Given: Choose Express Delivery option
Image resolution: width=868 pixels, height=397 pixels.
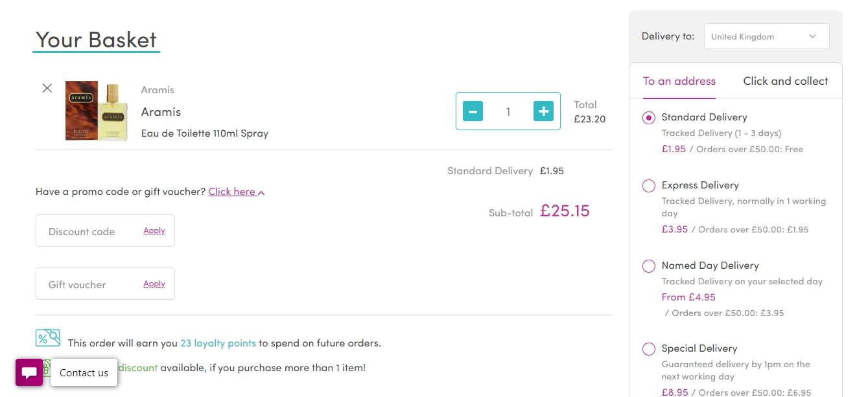Looking at the screenshot, I should coord(649,186).
